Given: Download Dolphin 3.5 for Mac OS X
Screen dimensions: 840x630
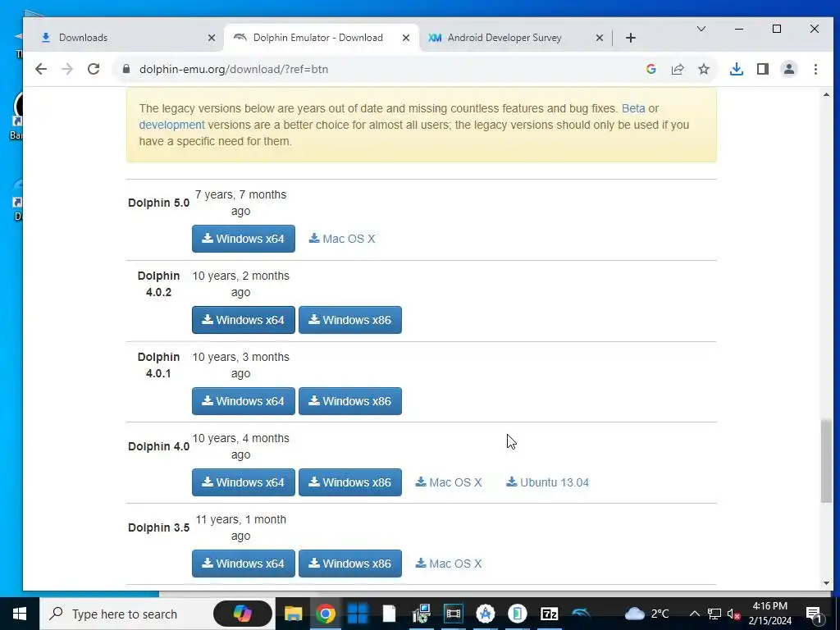Looking at the screenshot, I should 449,564.
